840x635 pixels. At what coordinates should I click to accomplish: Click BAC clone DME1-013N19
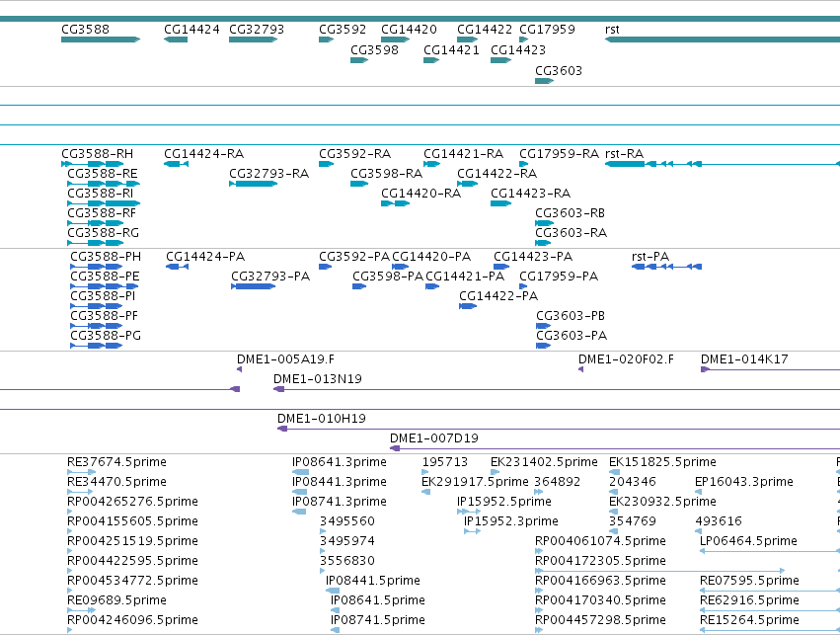[x=557, y=389]
